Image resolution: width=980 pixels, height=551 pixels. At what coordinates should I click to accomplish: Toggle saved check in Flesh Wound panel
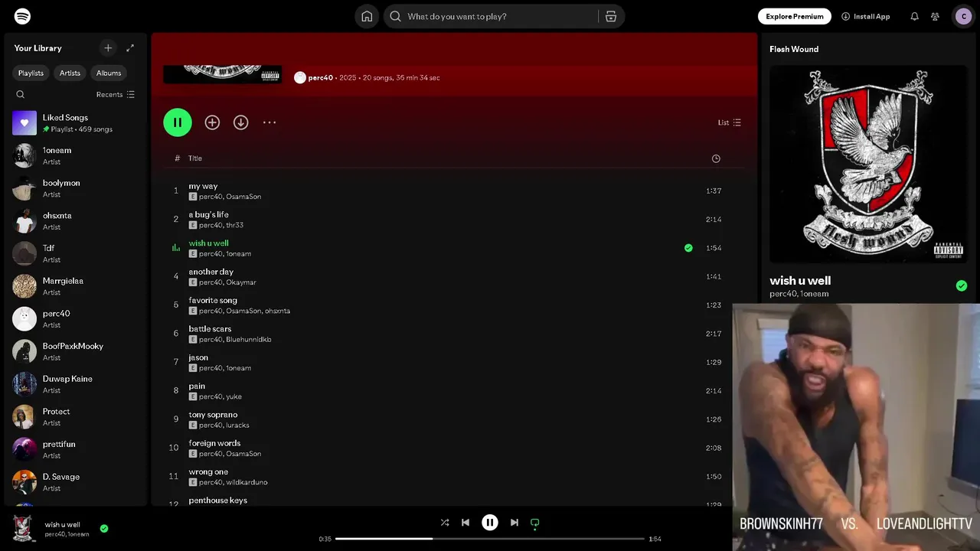point(962,285)
